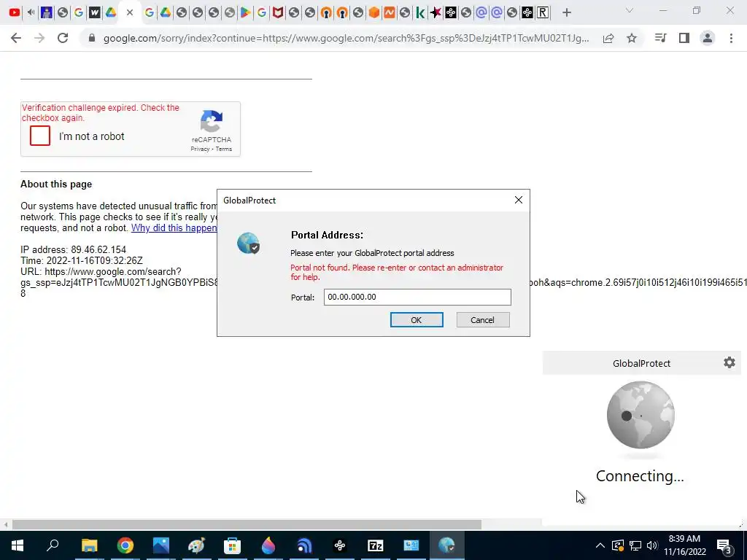Screen dimensions: 747x560
Task: Open the volume control in system tray
Action: 652,545
